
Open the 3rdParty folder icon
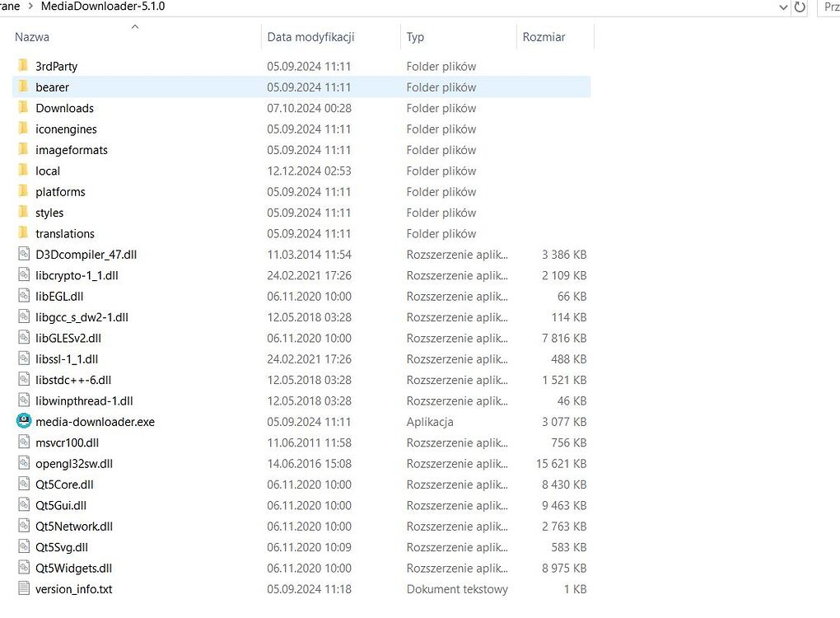(23, 66)
